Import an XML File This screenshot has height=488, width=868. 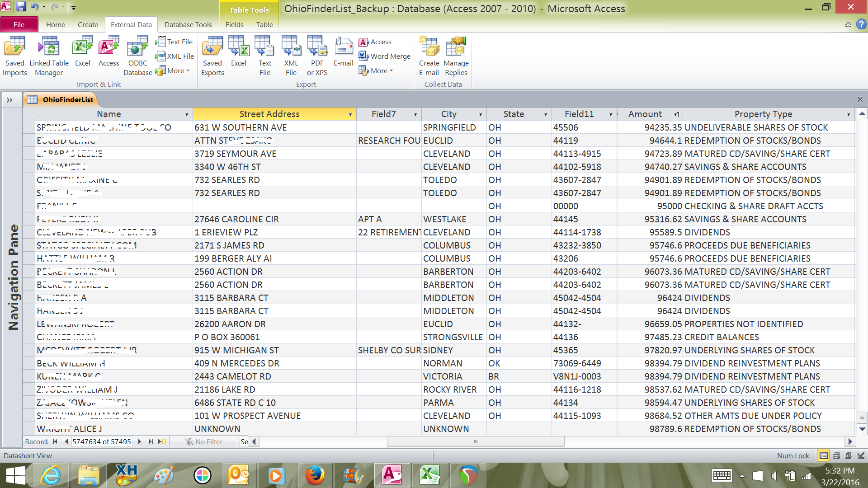175,56
